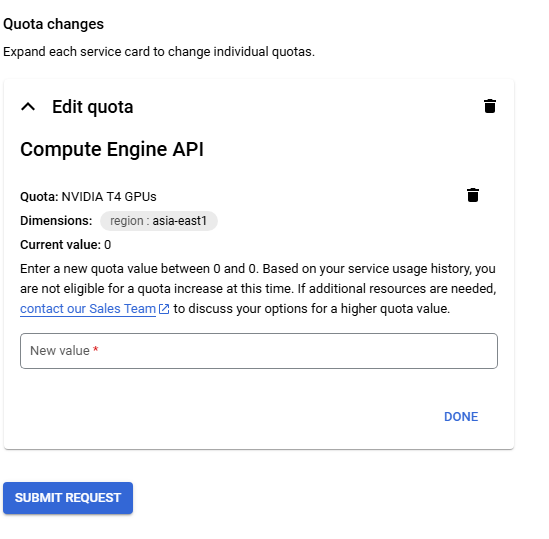549x539 pixels.
Task: Focus the New value input field
Action: pos(259,351)
